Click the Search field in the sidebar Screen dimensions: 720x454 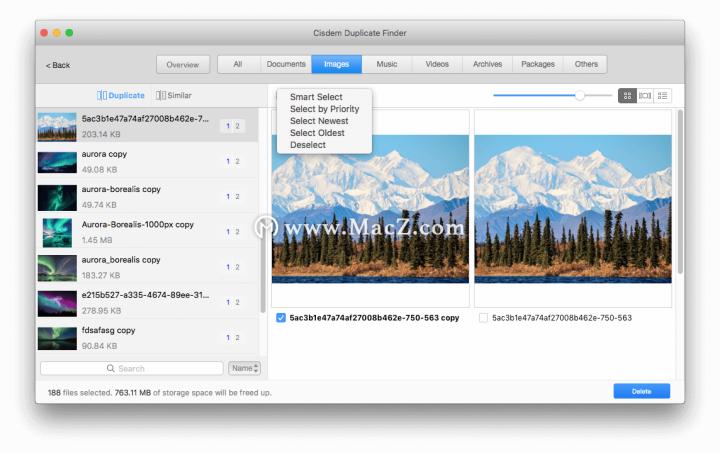(132, 369)
